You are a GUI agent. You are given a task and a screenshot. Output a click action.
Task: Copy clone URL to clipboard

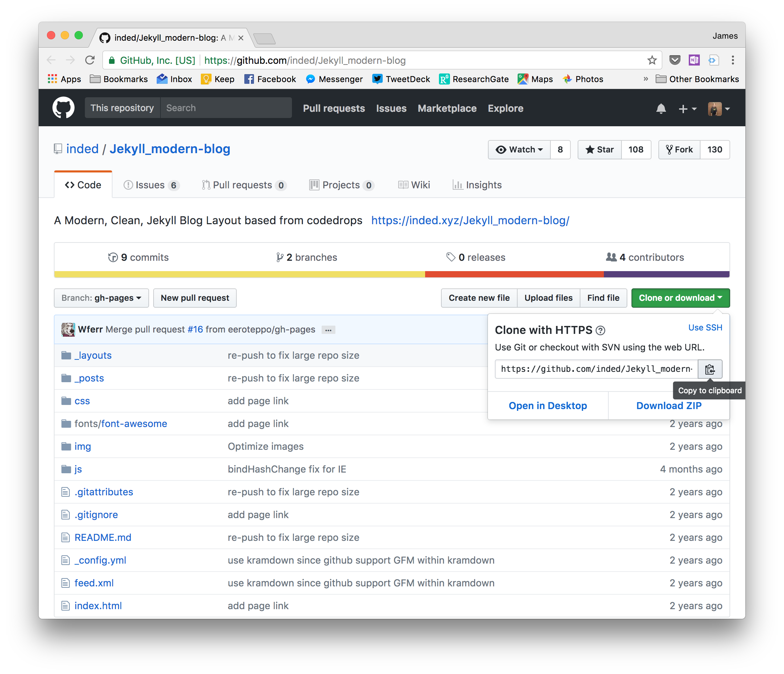click(709, 369)
